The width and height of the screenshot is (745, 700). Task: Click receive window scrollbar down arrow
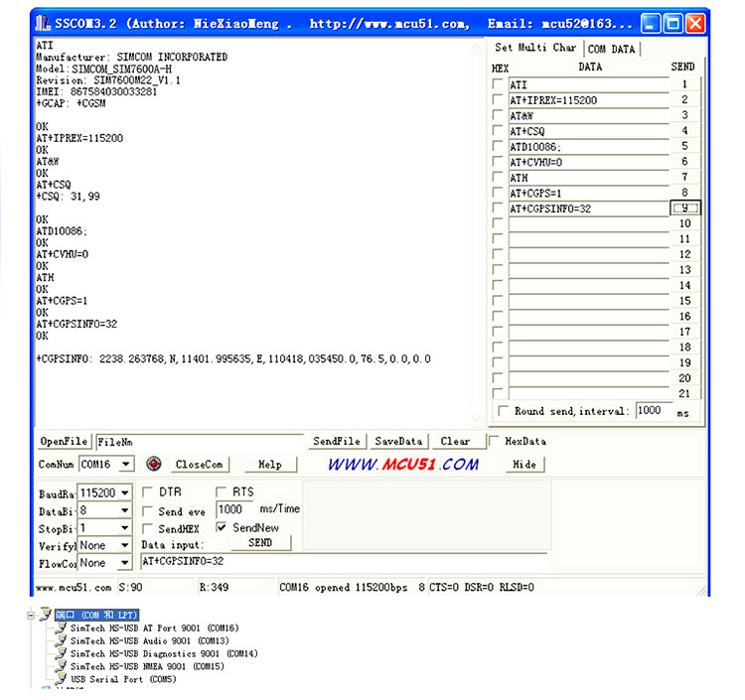click(x=476, y=419)
